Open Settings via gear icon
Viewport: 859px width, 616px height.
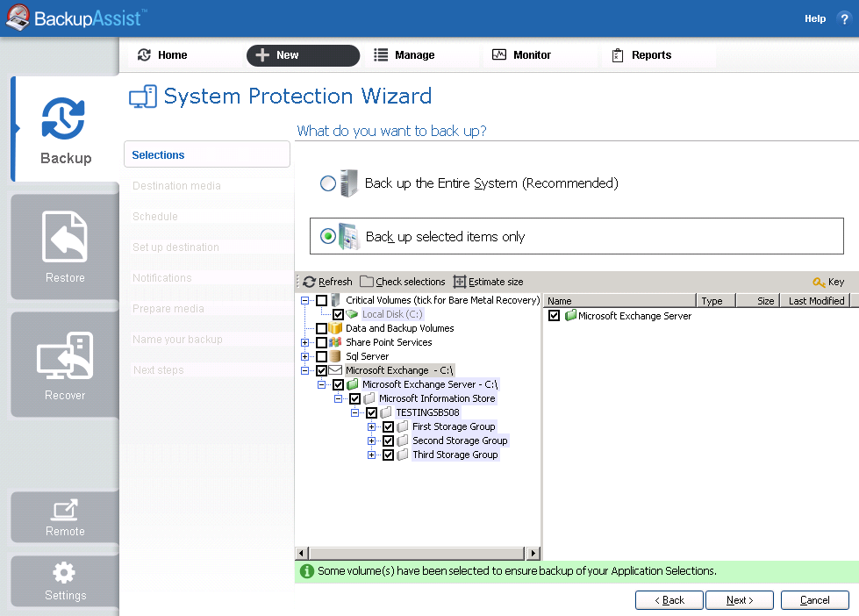pos(64,573)
